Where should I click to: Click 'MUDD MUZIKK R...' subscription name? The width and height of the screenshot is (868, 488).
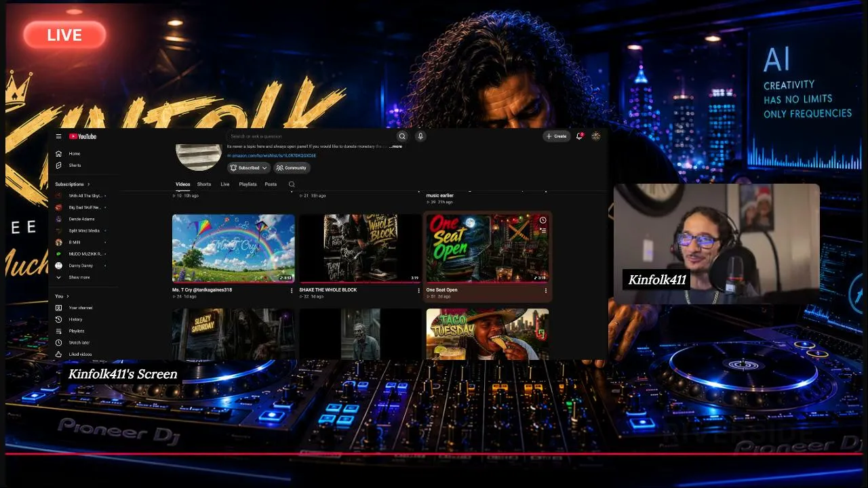pyautogui.click(x=85, y=254)
